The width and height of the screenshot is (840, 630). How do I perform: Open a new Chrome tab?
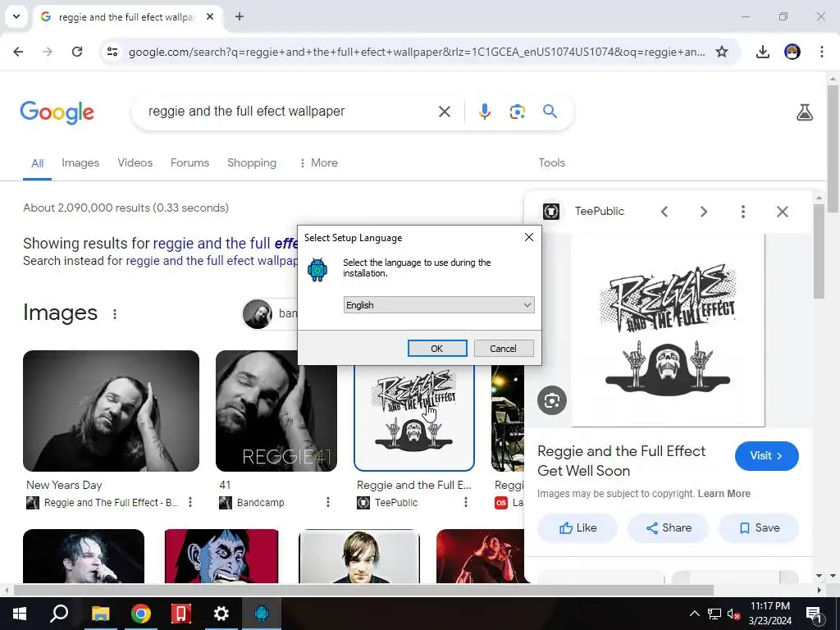click(x=240, y=16)
